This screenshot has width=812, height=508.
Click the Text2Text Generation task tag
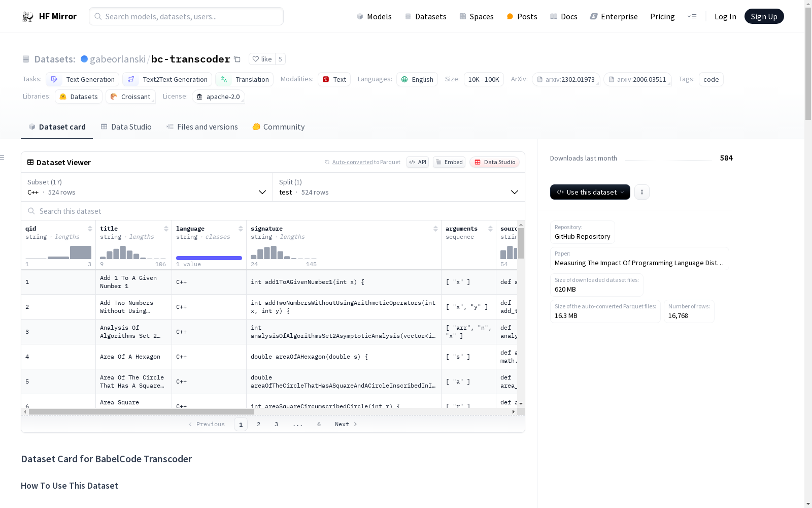[167, 79]
